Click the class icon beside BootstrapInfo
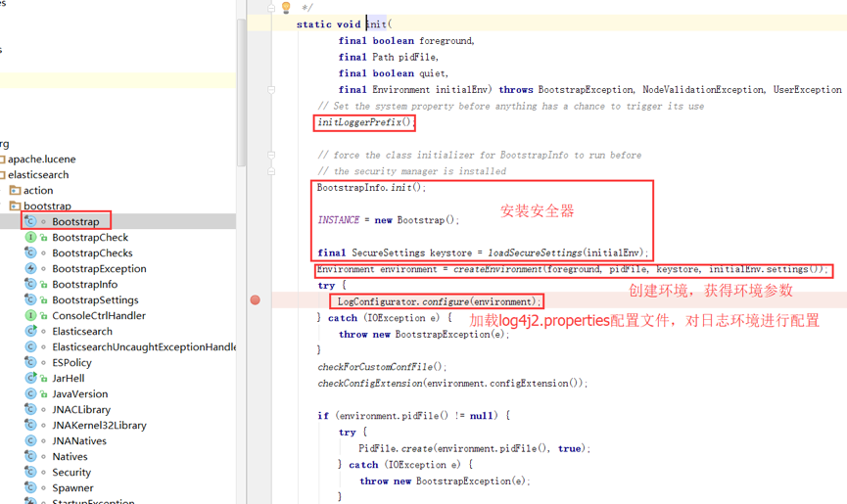The height and width of the screenshot is (504, 847). [30, 284]
